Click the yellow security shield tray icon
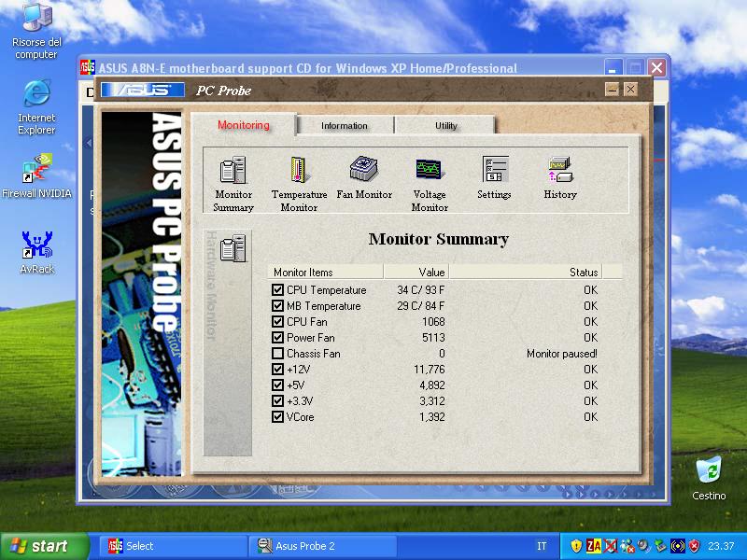The width and height of the screenshot is (747, 560). 576,546
